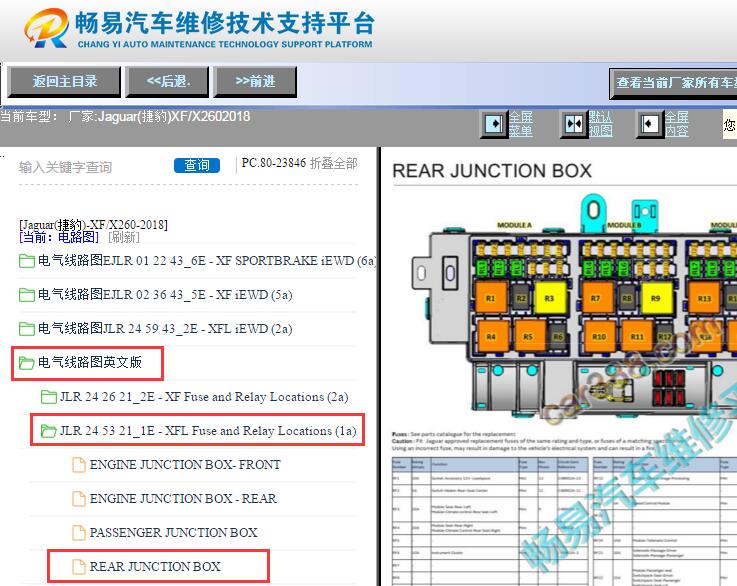Click relay R7 in the diagram

click(x=597, y=298)
